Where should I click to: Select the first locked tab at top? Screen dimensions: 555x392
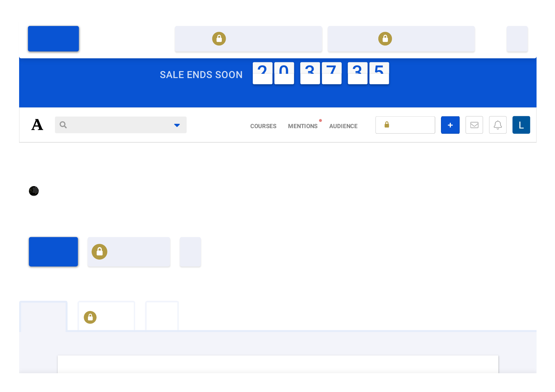(248, 39)
